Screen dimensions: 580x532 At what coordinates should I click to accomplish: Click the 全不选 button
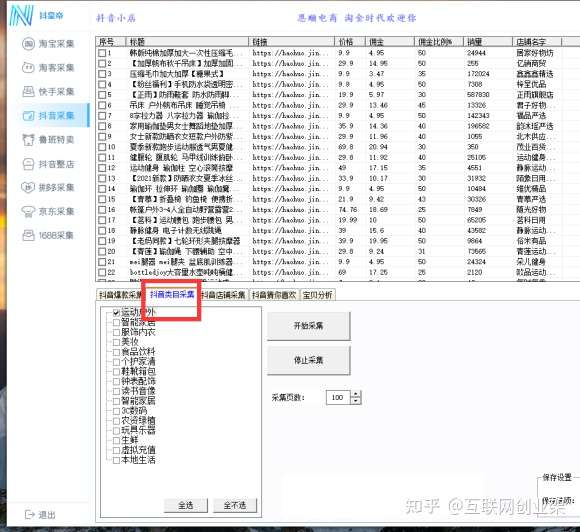[235, 505]
